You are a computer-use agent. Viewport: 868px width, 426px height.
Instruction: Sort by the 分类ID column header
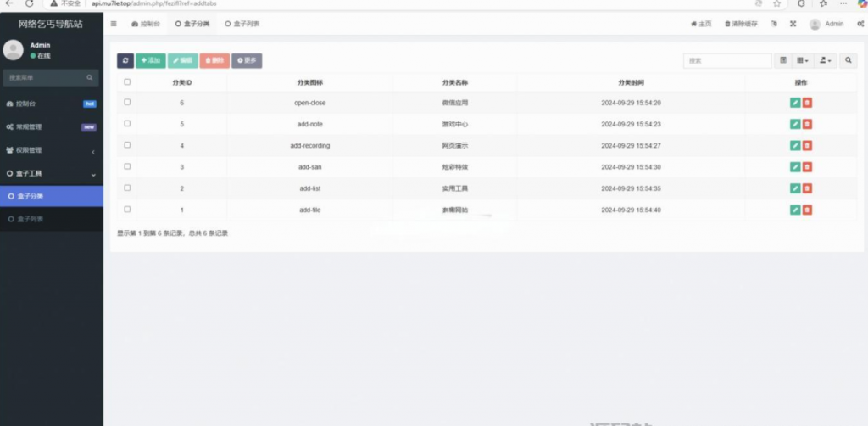coord(182,82)
